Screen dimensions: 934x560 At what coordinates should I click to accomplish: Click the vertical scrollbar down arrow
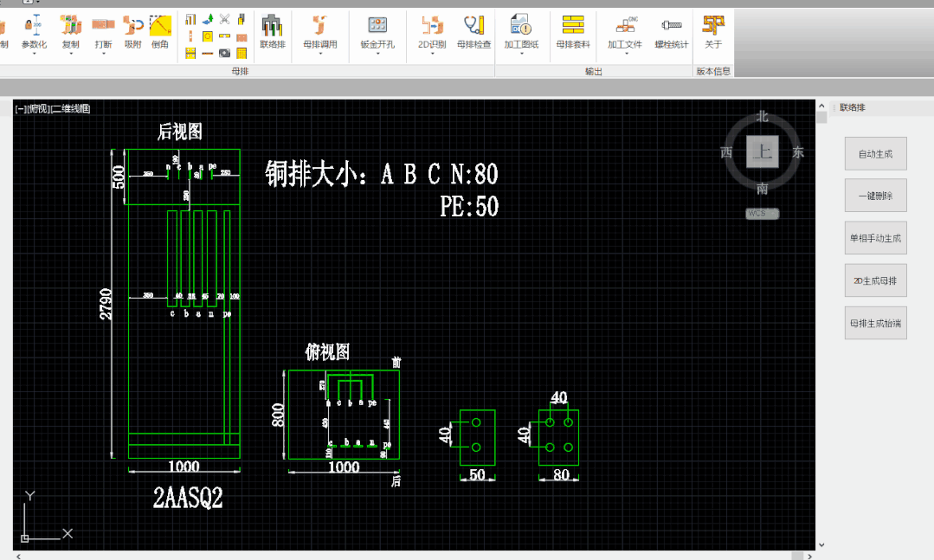click(x=821, y=544)
